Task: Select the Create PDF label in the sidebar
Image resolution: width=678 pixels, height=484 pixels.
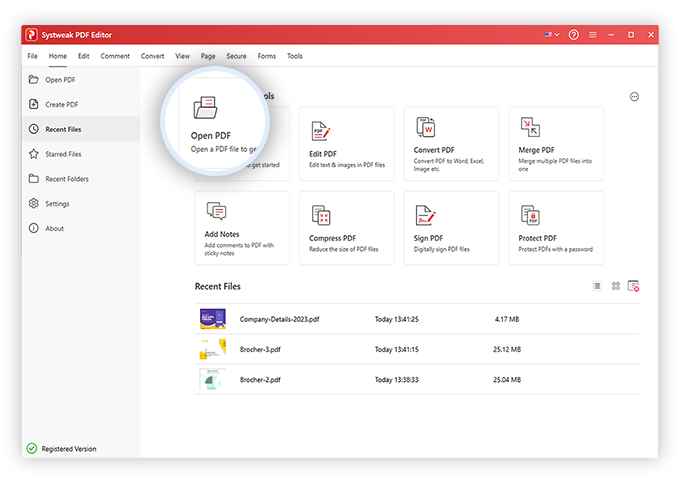Action: point(61,105)
